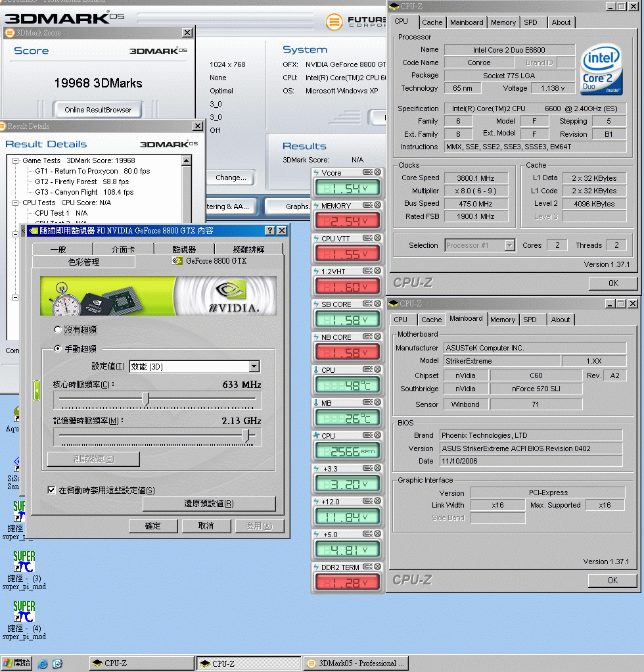The height and width of the screenshot is (672, 644).
Task: Open the 3D performance settings dropdown
Action: coord(254,366)
